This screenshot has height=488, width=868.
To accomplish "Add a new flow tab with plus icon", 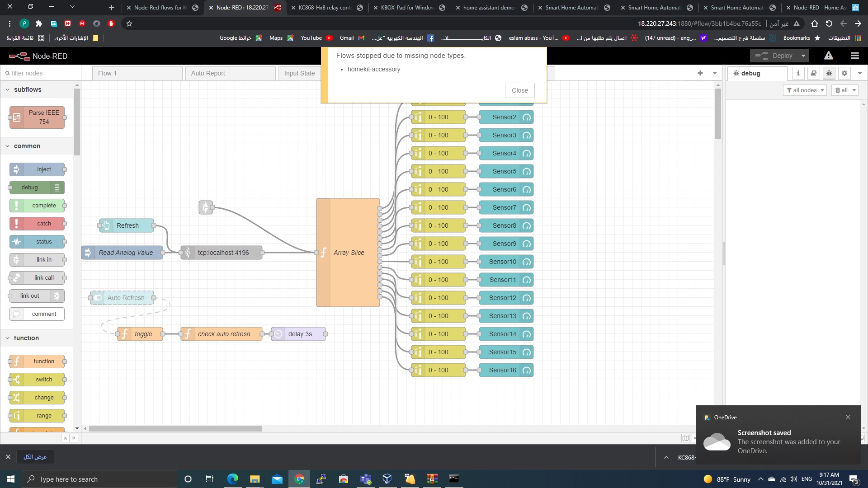I will tap(700, 73).
